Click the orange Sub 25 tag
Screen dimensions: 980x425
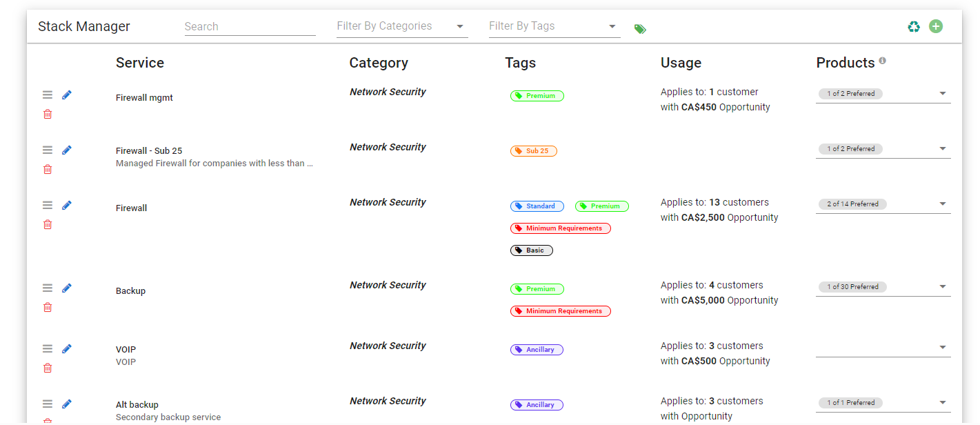click(x=533, y=151)
